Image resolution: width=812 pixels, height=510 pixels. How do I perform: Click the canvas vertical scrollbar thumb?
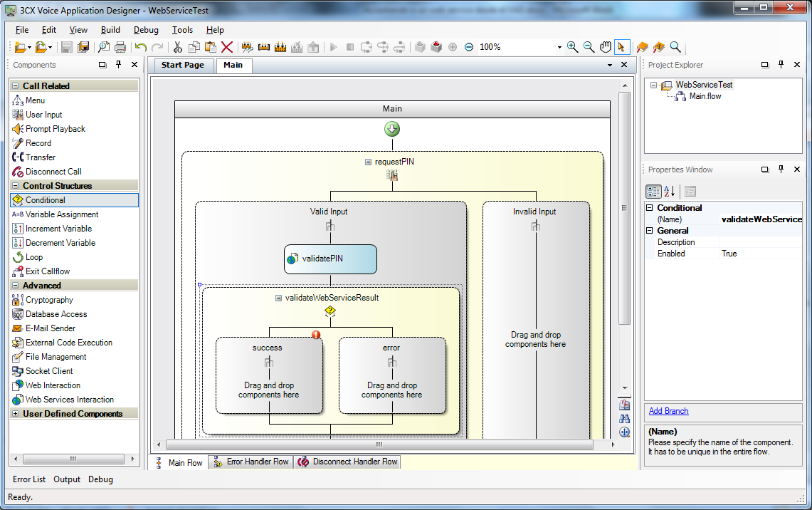(625, 209)
